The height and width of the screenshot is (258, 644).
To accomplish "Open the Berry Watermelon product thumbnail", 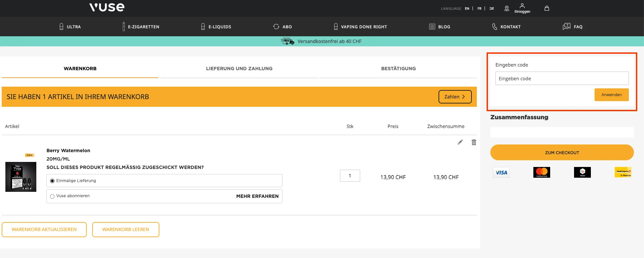I will pos(21,177).
